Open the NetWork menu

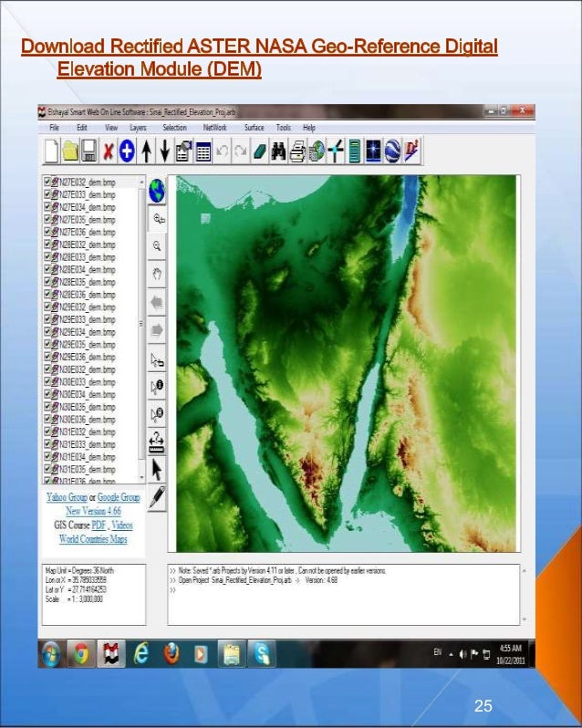point(215,127)
